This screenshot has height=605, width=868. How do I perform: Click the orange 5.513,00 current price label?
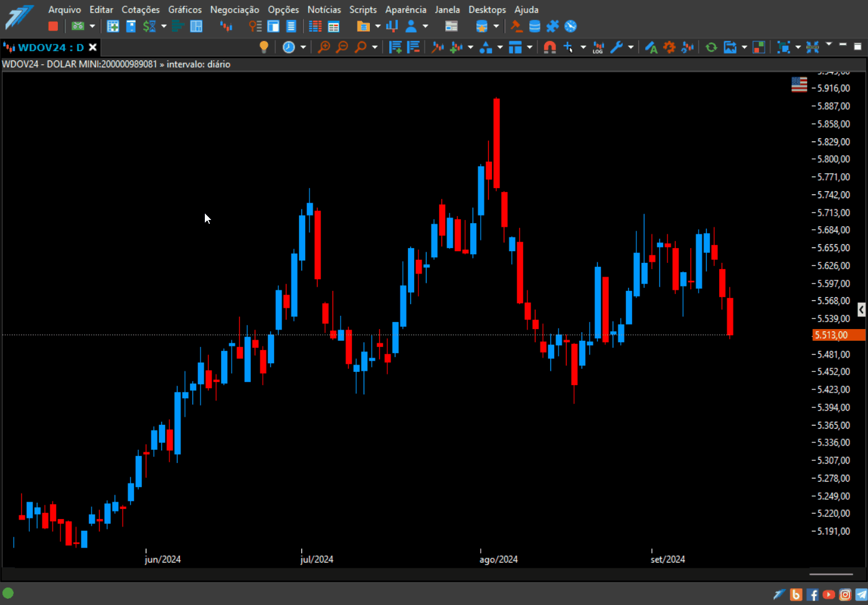pyautogui.click(x=839, y=335)
